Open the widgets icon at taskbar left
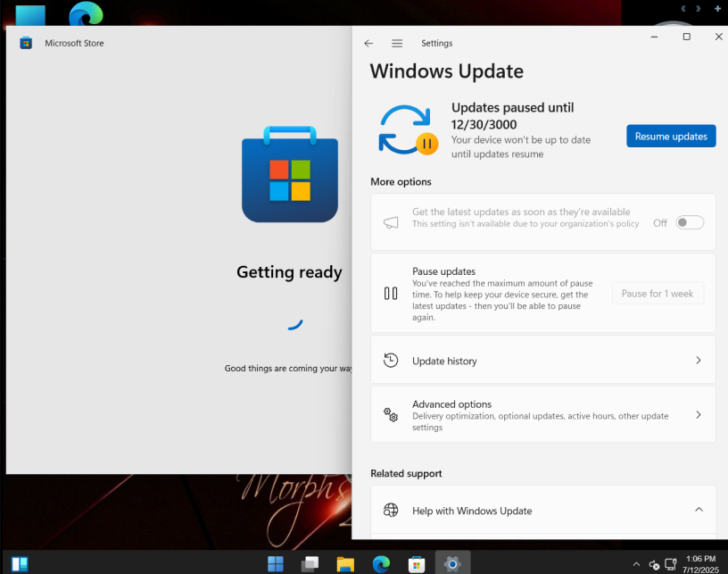Viewport: 728px width, 574px height. click(20, 564)
